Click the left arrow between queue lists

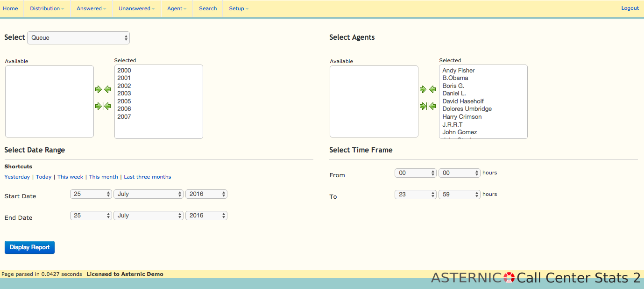[107, 89]
